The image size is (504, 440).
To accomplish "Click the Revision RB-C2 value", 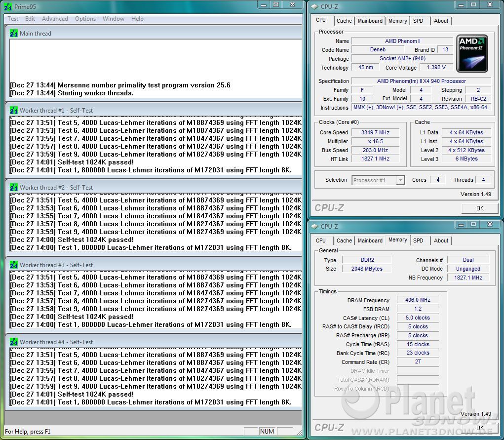I will pos(478,99).
